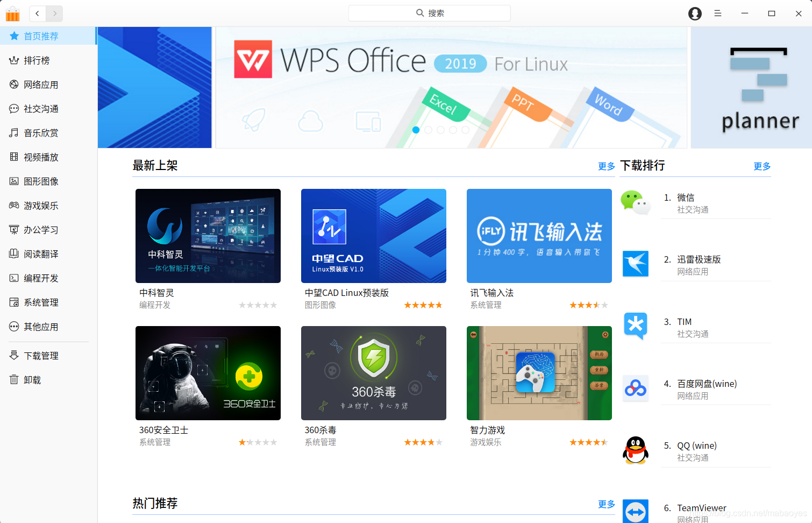The height and width of the screenshot is (523, 812).
Task: Click 更多 link for 热门推荐
Action: pos(607,504)
